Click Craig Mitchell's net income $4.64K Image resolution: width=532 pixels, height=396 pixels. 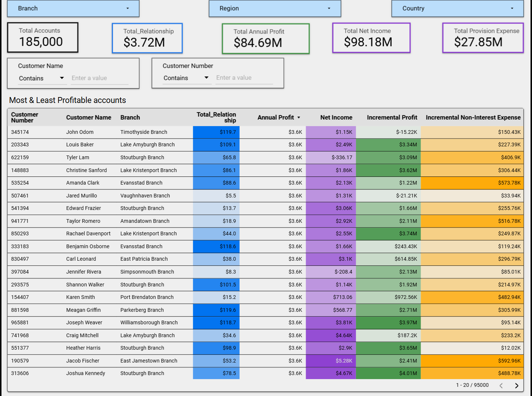(344, 335)
